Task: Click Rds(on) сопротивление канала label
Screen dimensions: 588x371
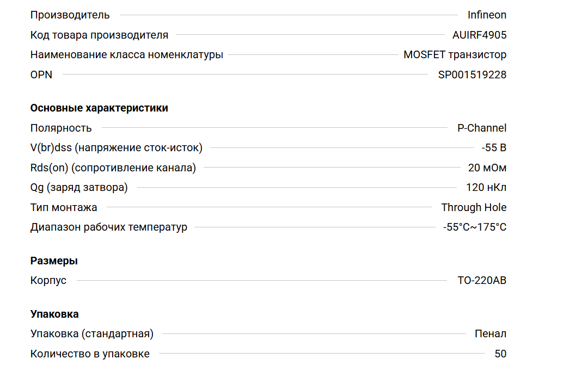Action: point(113,168)
